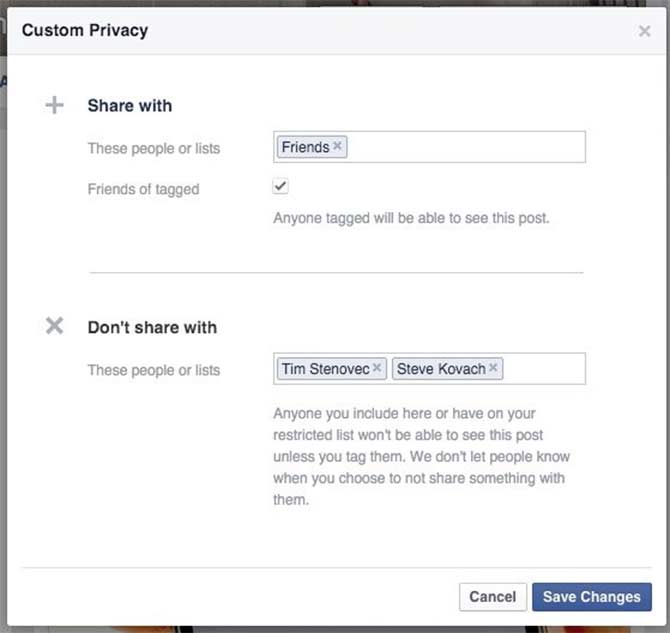Select the Friends token

tap(305, 147)
